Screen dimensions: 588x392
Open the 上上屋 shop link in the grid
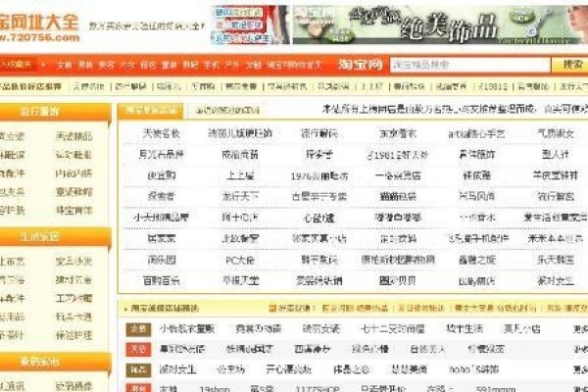[240, 175]
